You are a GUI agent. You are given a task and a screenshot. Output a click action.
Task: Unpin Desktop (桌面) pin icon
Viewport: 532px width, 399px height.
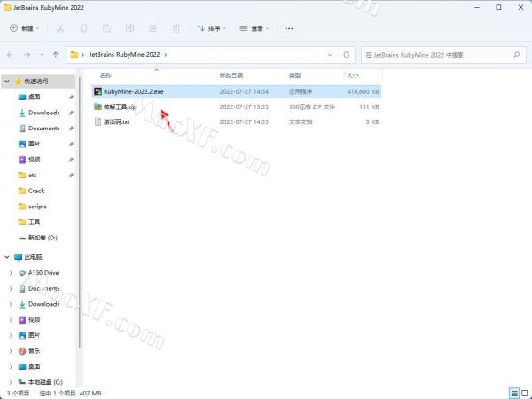(x=71, y=98)
